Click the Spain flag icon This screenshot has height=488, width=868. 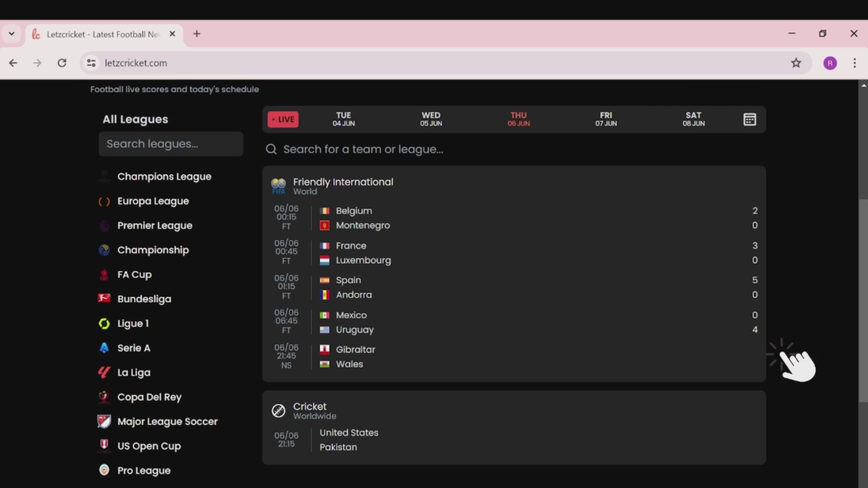(325, 280)
